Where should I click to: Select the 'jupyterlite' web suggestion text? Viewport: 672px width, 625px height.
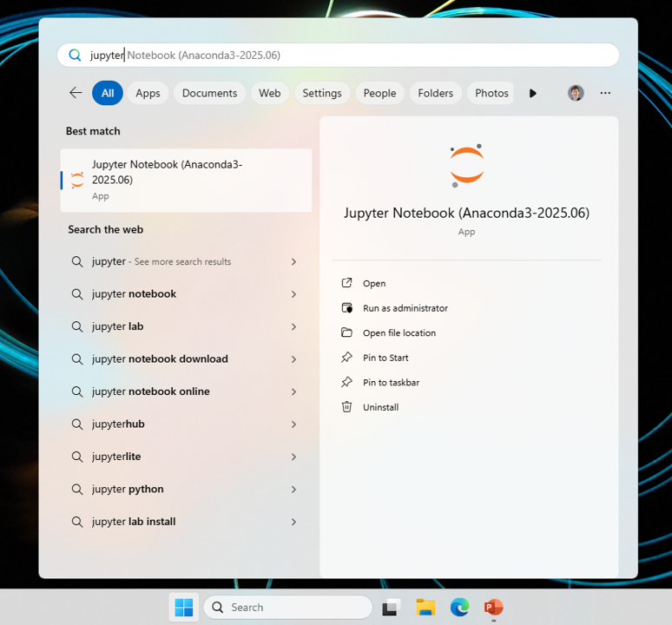tap(116, 457)
